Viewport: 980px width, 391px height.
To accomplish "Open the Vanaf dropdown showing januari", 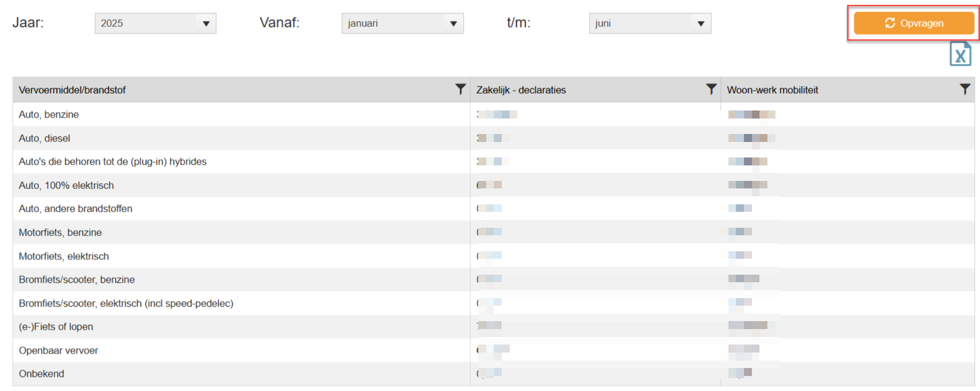I will [x=403, y=23].
